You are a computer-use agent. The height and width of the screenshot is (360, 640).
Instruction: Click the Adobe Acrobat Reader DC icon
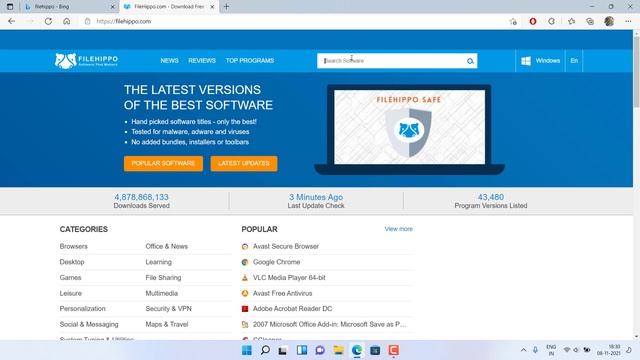point(245,309)
